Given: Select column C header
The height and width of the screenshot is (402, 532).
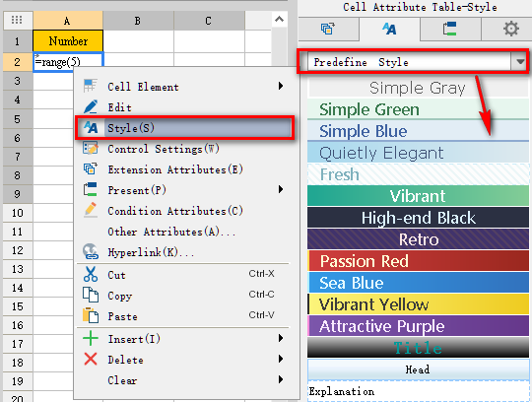Looking at the screenshot, I should point(209,21).
